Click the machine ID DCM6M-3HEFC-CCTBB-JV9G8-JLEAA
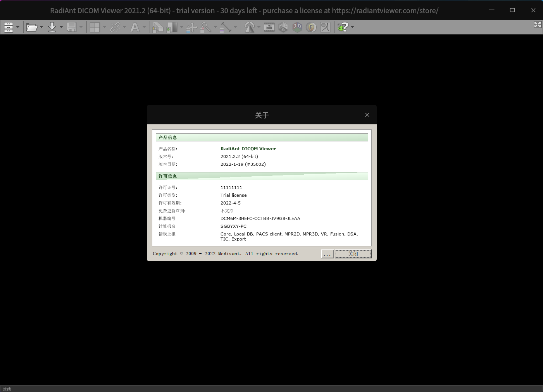This screenshot has width=543, height=392. pos(260,218)
